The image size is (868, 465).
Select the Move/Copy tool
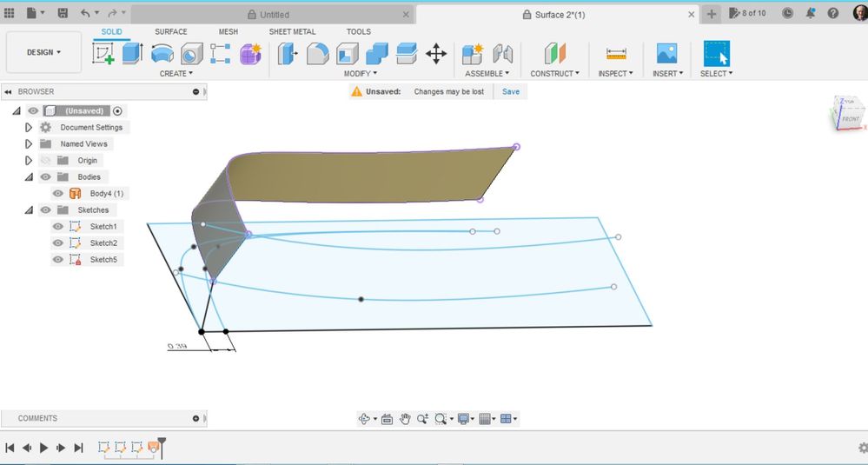436,54
